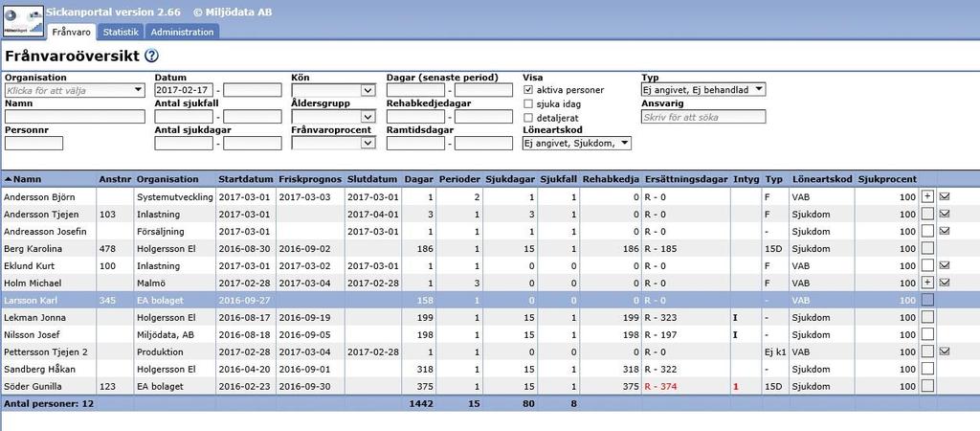This screenshot has height=431, width=980.
Task: Expand plus box in Andersson Björn row
Action: pyautogui.click(x=927, y=196)
